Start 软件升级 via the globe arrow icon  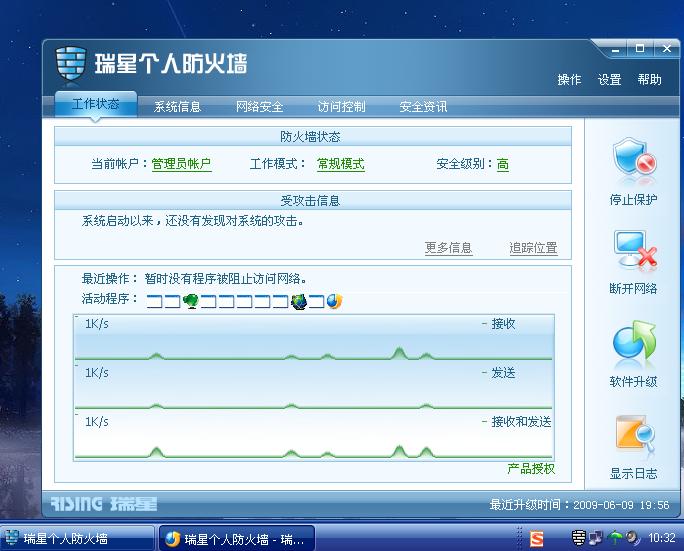(x=634, y=340)
